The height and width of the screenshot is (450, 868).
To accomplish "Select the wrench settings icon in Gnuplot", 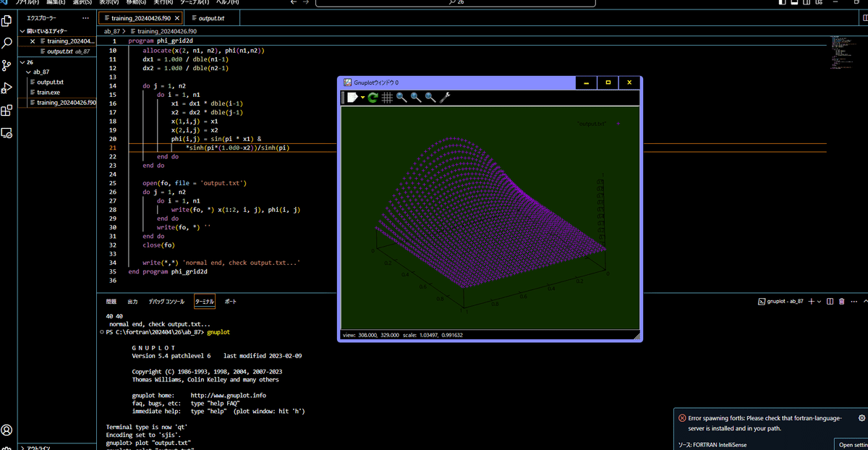I will click(x=443, y=97).
